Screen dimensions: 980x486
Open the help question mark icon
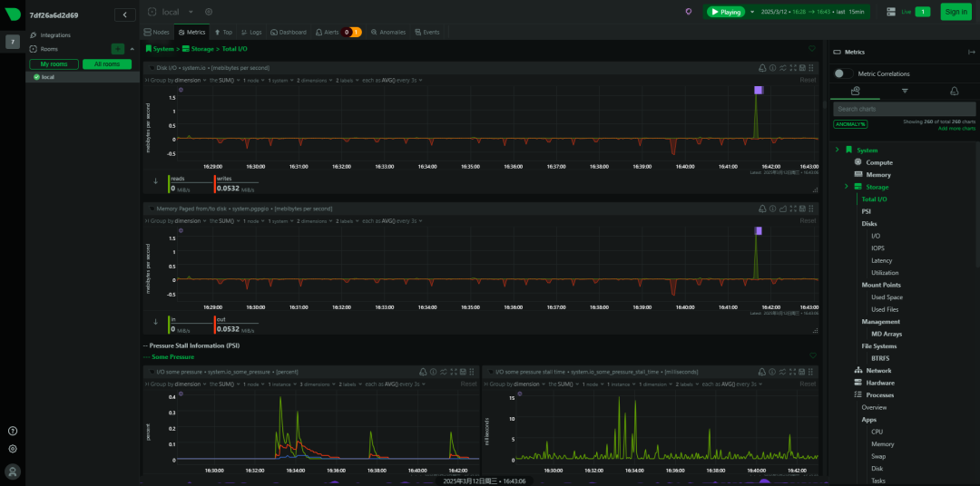pyautogui.click(x=13, y=431)
